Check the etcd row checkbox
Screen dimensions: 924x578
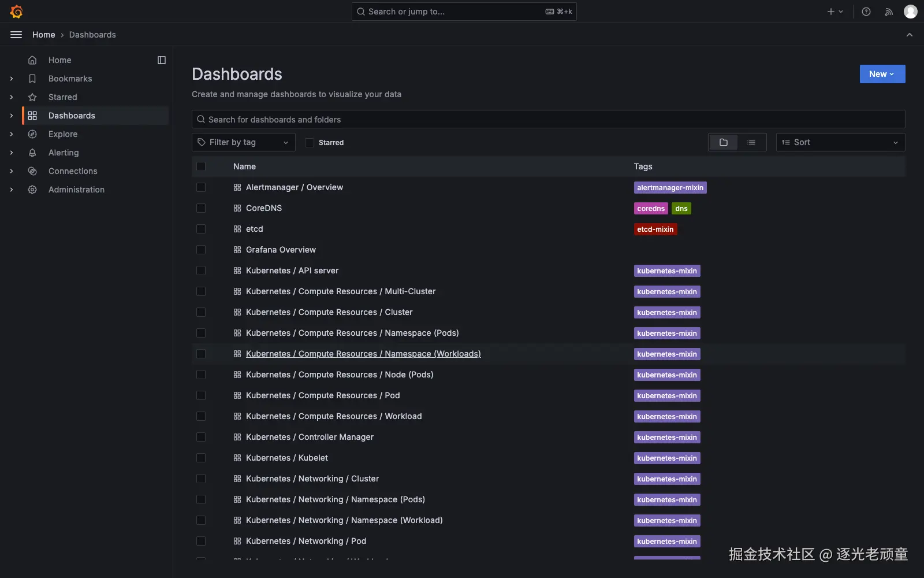pyautogui.click(x=201, y=229)
